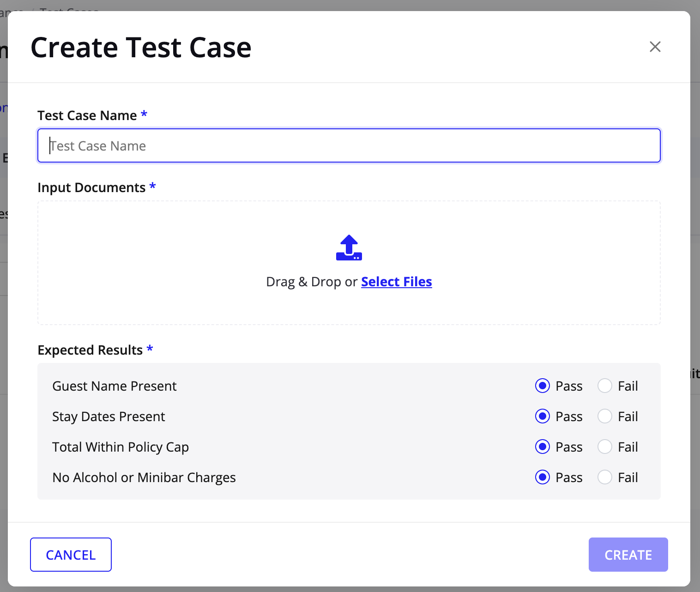Set No Alcohol or Minibar Charges to Pass
Screen dimensions: 700x592
(543, 477)
